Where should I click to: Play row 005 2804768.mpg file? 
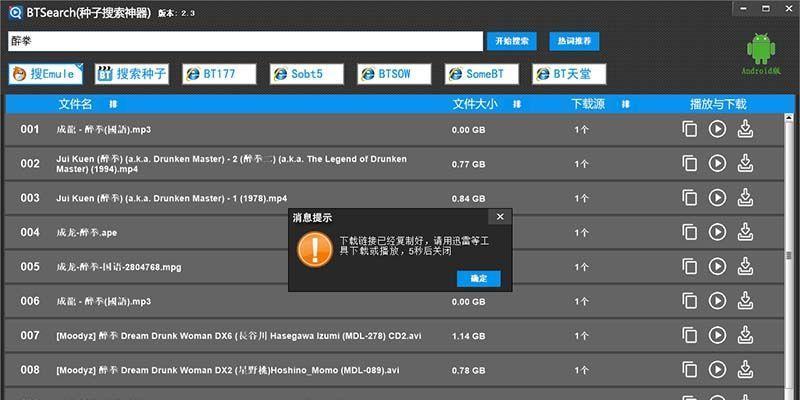(x=717, y=266)
